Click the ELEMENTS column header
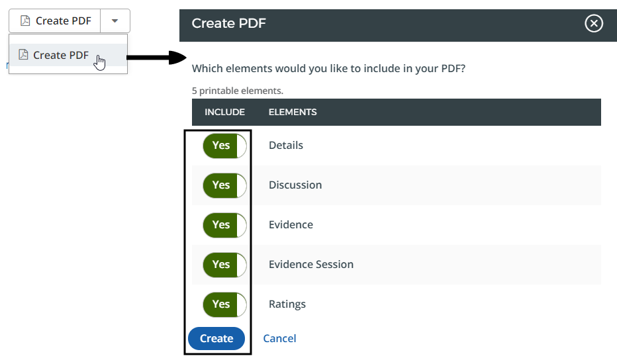 click(293, 113)
